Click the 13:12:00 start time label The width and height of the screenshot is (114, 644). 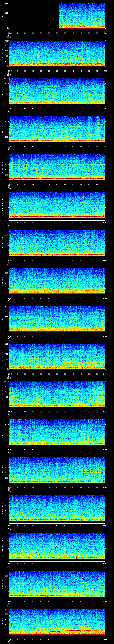tap(9, 336)
